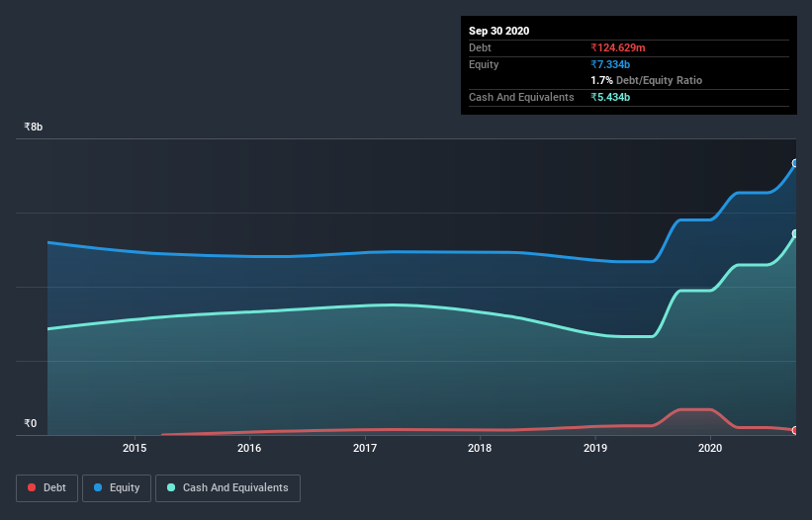Click the 2016 x-axis label
The width and height of the screenshot is (812, 520).
pyautogui.click(x=249, y=448)
